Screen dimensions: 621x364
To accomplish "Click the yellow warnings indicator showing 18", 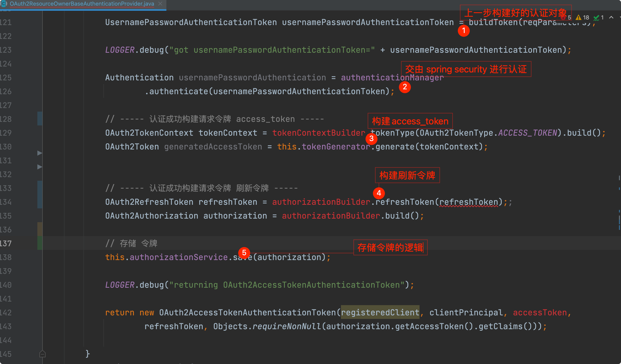I will point(583,17).
